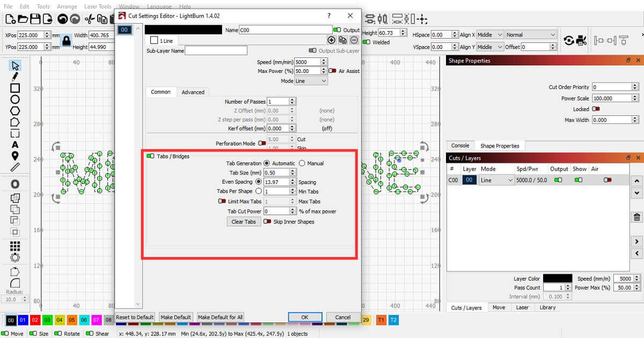Viewport: 644px width, 338px height.
Task: Click the Tab Size spinner arrows
Action: [292, 172]
